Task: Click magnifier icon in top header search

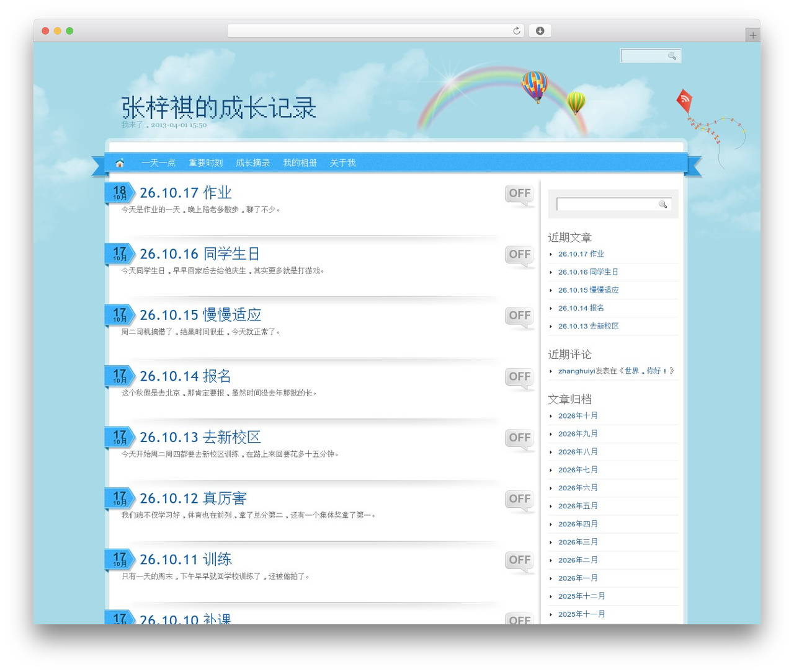Action: [672, 56]
